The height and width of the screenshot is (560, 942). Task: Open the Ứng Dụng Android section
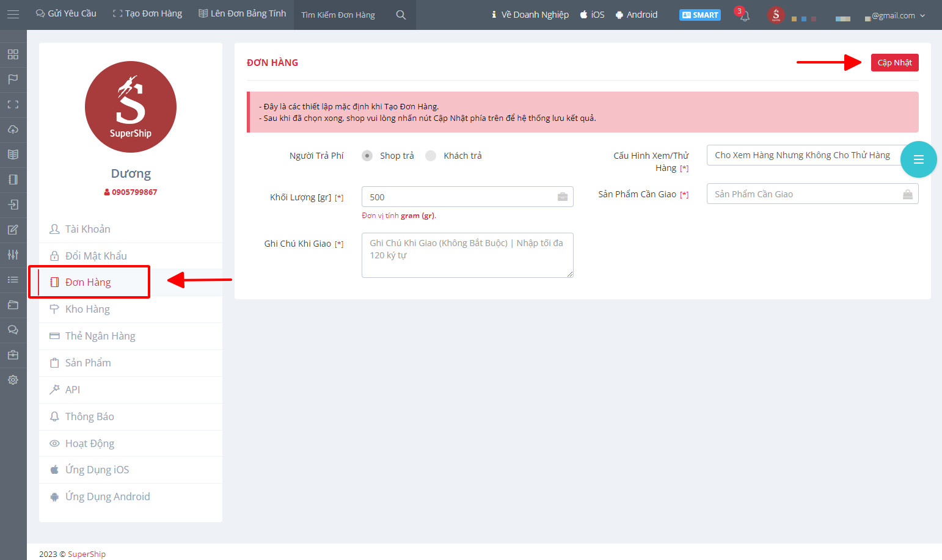click(x=131, y=496)
